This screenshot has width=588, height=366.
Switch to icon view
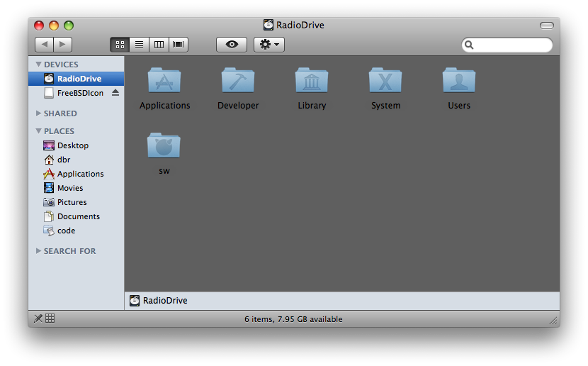tap(120, 45)
